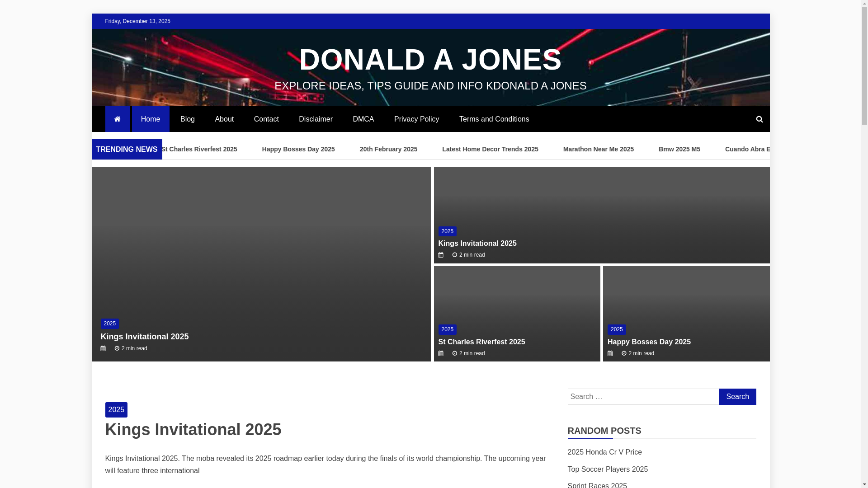Viewport: 868px width, 488px height.
Task: Open trending item 20th February 2025
Action: coord(388,149)
